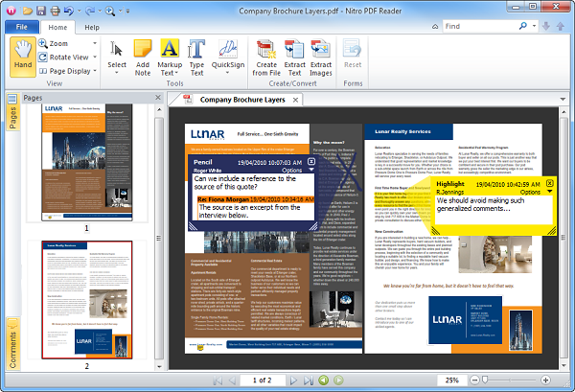Image resolution: width=575 pixels, height=392 pixels.
Task: Click the Nitro application logo button
Action: click(x=11, y=11)
